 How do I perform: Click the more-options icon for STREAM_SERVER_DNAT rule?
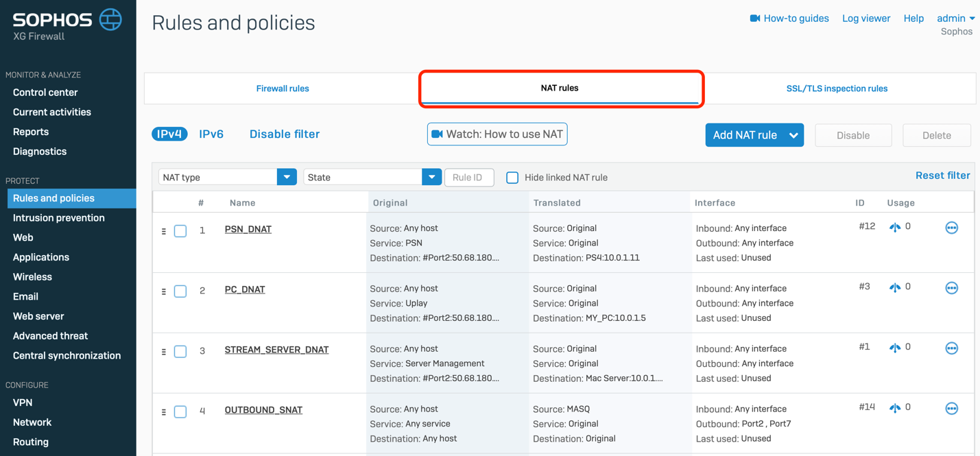[951, 348]
